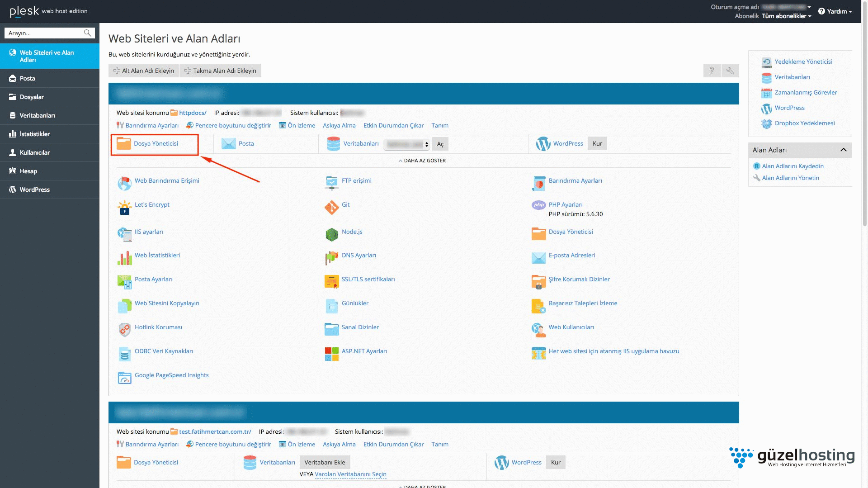The image size is (868, 488).
Task: Click the Web İstatistikleri chart icon
Action: 124,258
